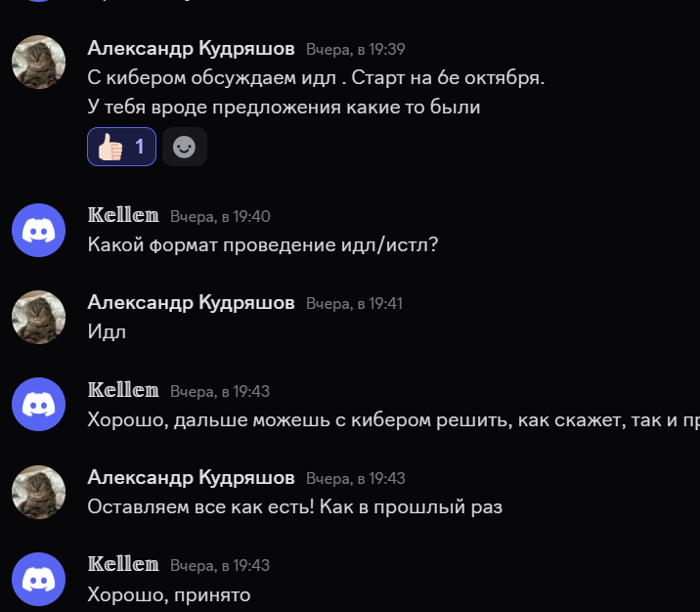This screenshot has height=612, width=700.
Task: Open Александр Кудряшов's avatar at 19:43
Action: [x=38, y=492]
